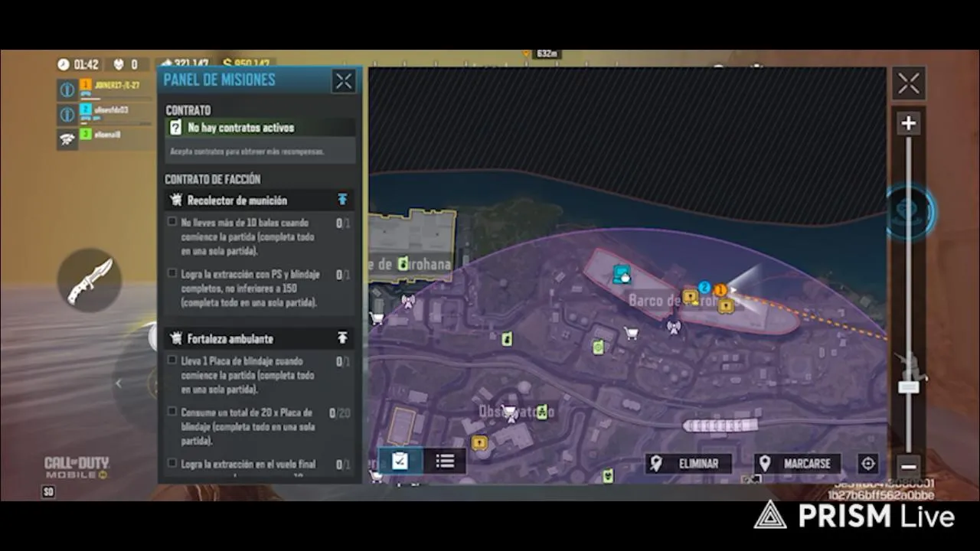Click the 'Acepta contratos para obtener más recompensas' hint
Screen dimensions: 980x551
247,152
